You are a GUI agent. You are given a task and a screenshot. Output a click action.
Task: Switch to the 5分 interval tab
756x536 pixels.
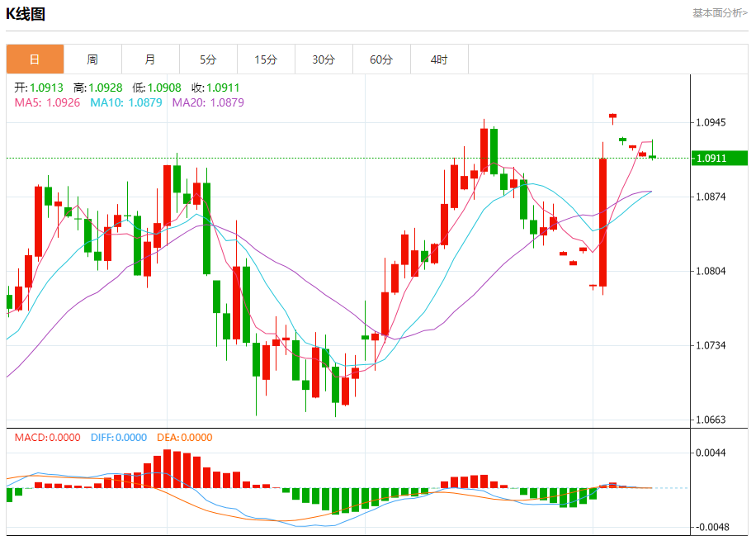pyautogui.click(x=208, y=59)
